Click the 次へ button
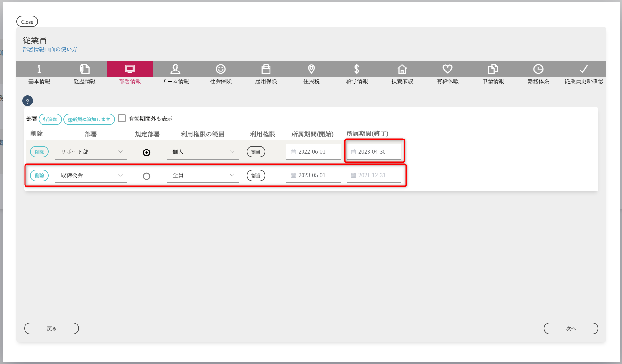Screen dimensions: 622x364 (x=571, y=328)
